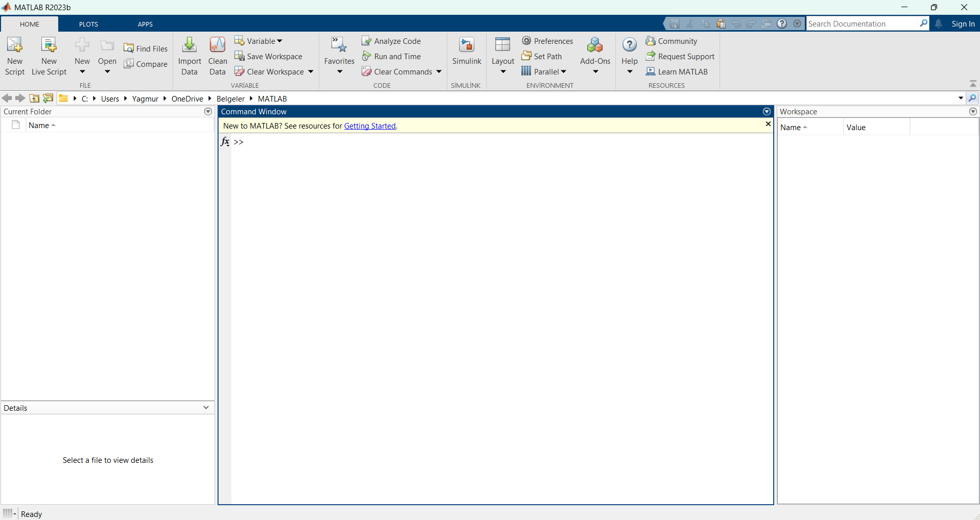Click the Clear Workspace button

click(x=269, y=71)
